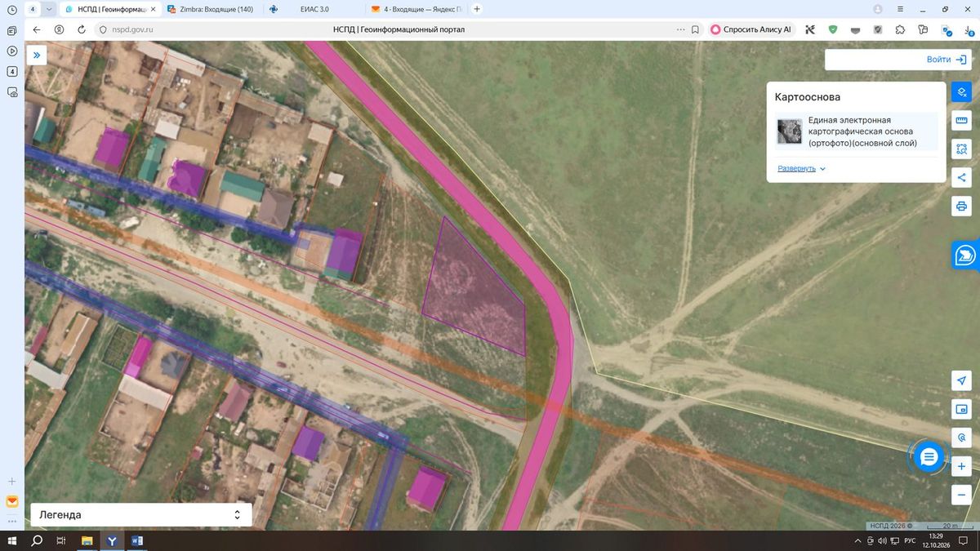This screenshot has width=980, height=551.
Task: Share the current map view
Action: pyautogui.click(x=961, y=177)
